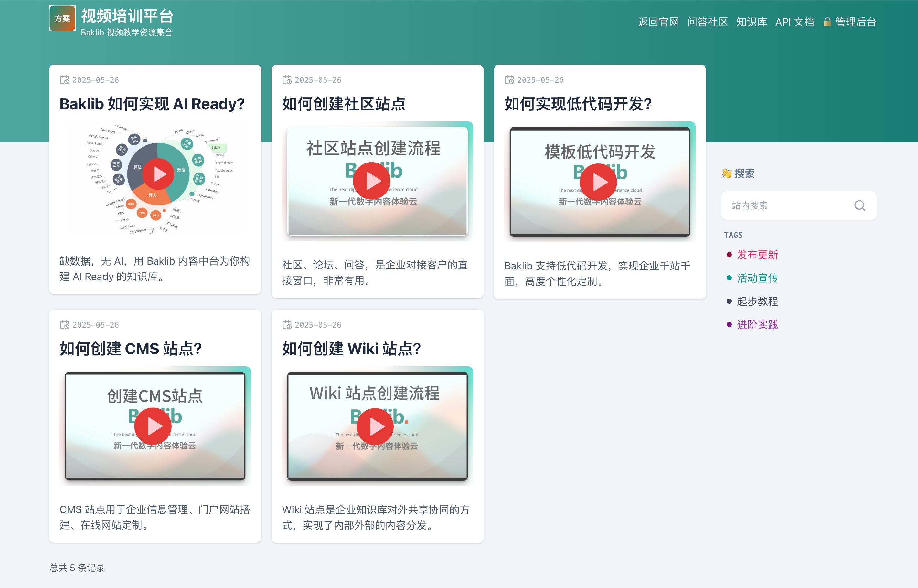This screenshot has width=918, height=588.
Task: Play the Wiki 站点创建流程 video
Action: pos(375,426)
